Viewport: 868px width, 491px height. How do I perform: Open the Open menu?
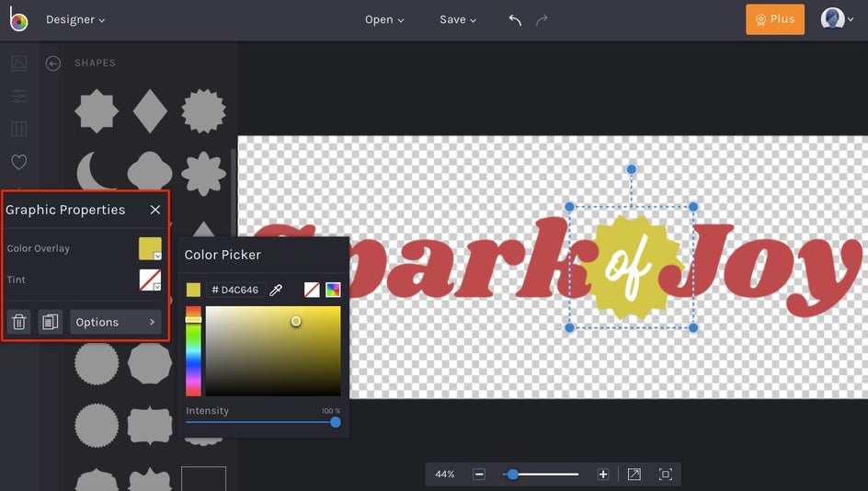tap(384, 19)
